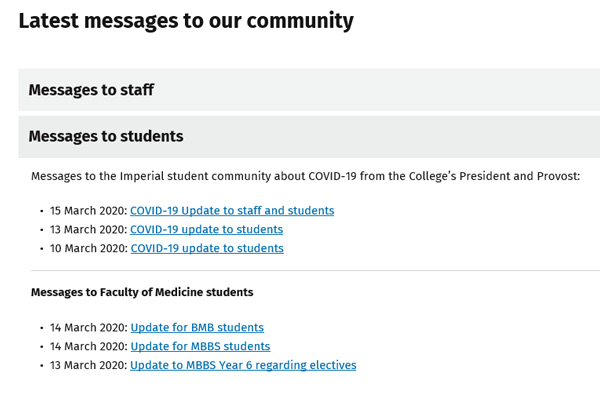The image size is (600, 393).
Task: Click the divider line above Faculty of Medicine messages
Action: [315, 271]
